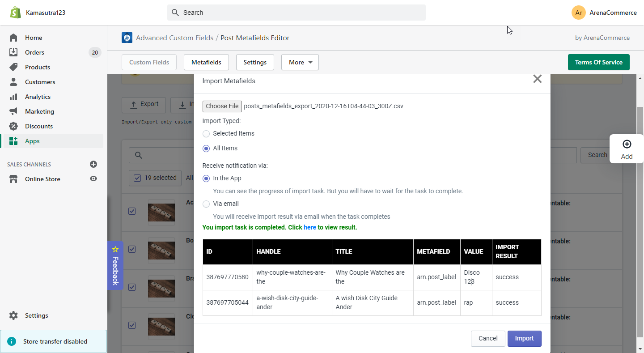Click the Import button in dialog
Image resolution: width=644 pixels, height=353 pixels.
pyautogui.click(x=524, y=338)
